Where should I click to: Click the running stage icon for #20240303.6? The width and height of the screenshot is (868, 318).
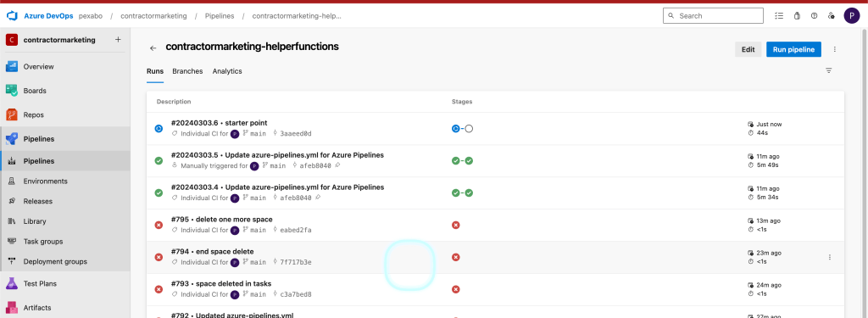point(455,129)
